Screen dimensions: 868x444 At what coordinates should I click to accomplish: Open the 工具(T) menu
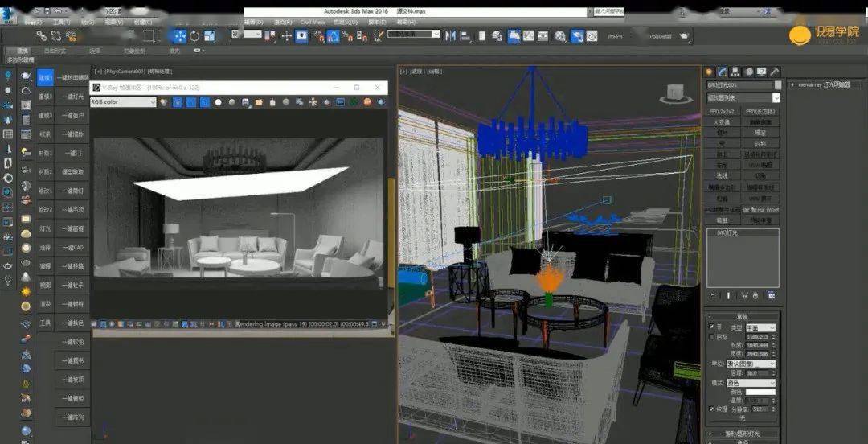click(61, 23)
